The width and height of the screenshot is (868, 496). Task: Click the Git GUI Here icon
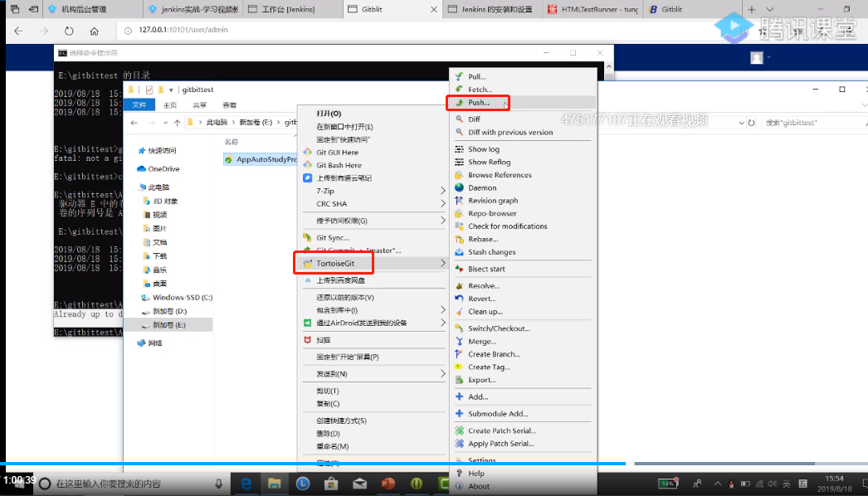point(307,153)
